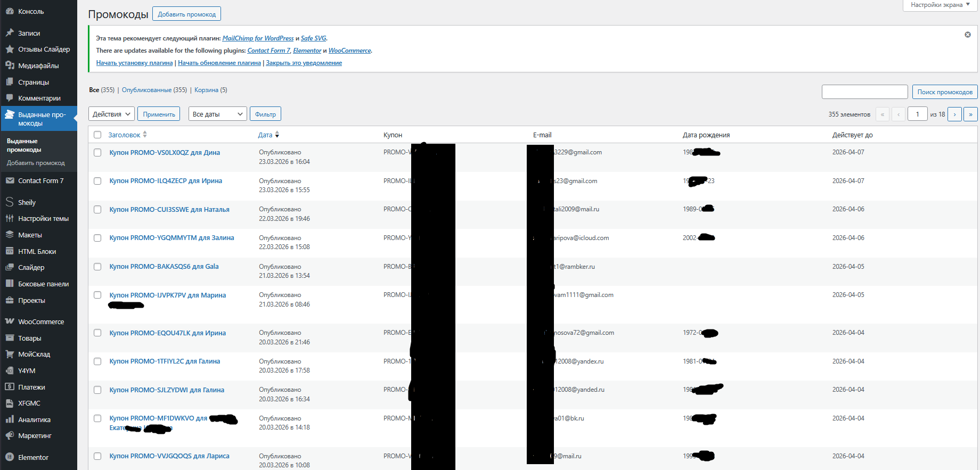
Task: Check the PROMO-EQOU47LK для Ирина row
Action: 97,333
